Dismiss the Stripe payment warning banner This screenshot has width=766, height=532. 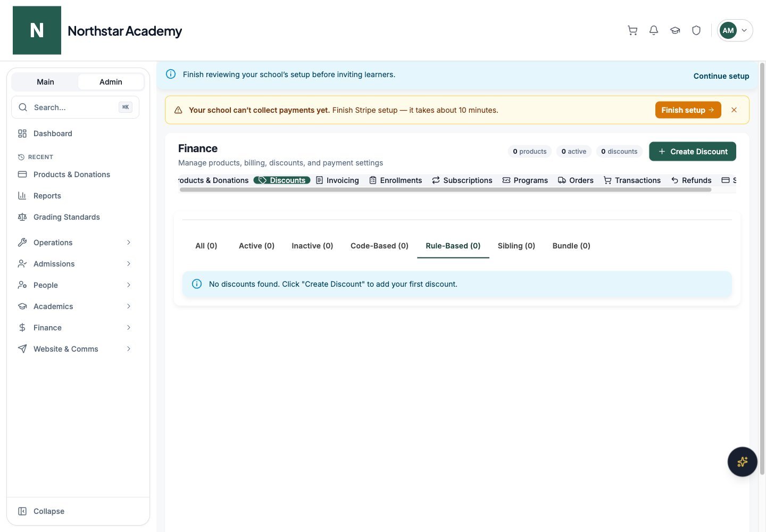pos(734,110)
